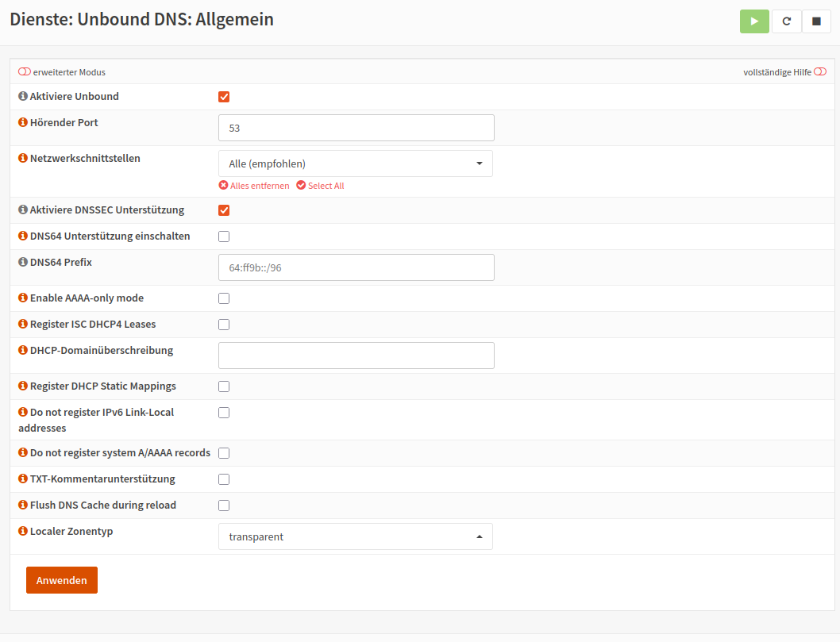Stop the Unbound service with stop icon

pos(816,21)
